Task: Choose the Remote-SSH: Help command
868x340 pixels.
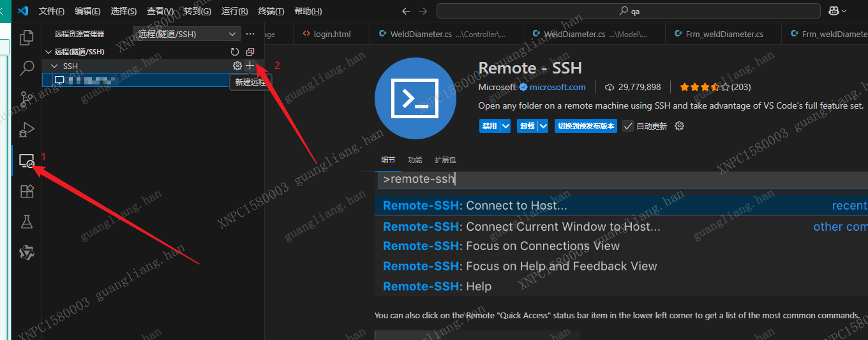Action: tap(437, 286)
